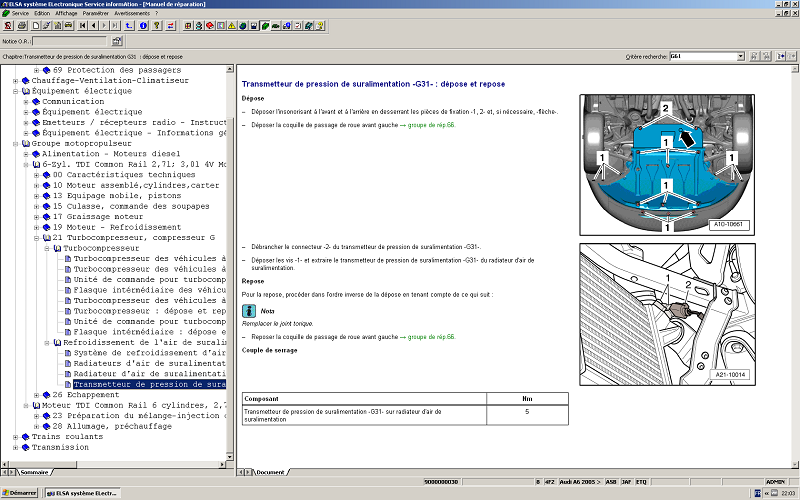The height and width of the screenshot is (500, 800).
Task: Click the green book repair manual icon
Action: [265, 26]
